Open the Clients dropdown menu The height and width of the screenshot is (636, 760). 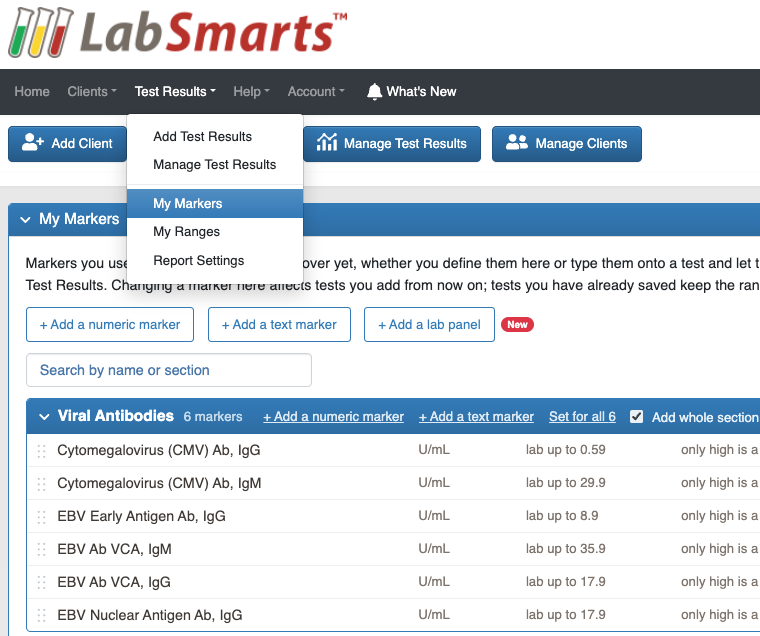pyautogui.click(x=92, y=91)
